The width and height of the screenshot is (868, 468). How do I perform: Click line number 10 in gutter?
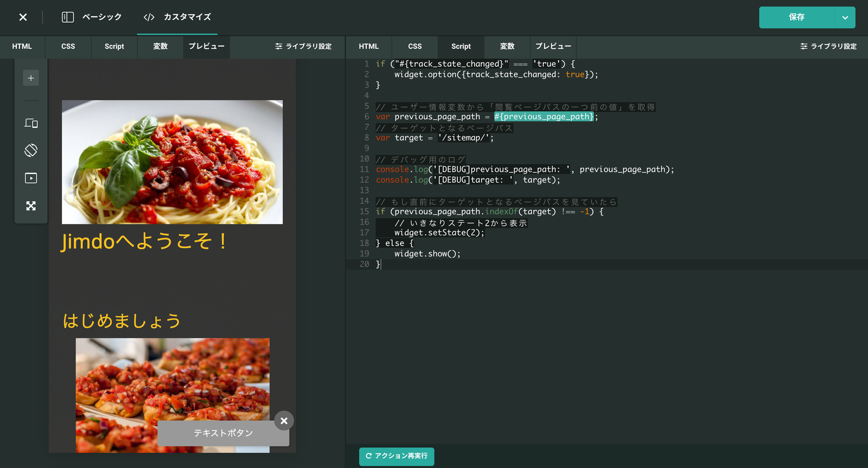click(x=364, y=159)
